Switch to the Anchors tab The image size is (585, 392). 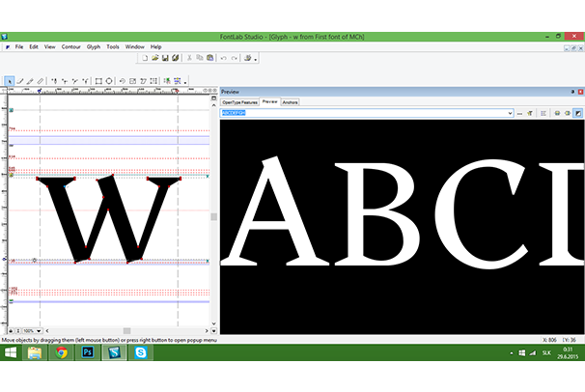point(291,101)
